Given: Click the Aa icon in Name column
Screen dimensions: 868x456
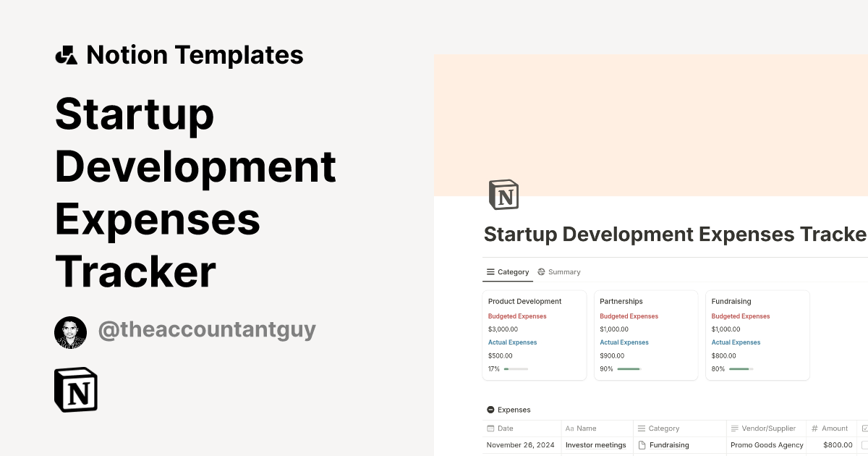Looking at the screenshot, I should pos(569,428).
